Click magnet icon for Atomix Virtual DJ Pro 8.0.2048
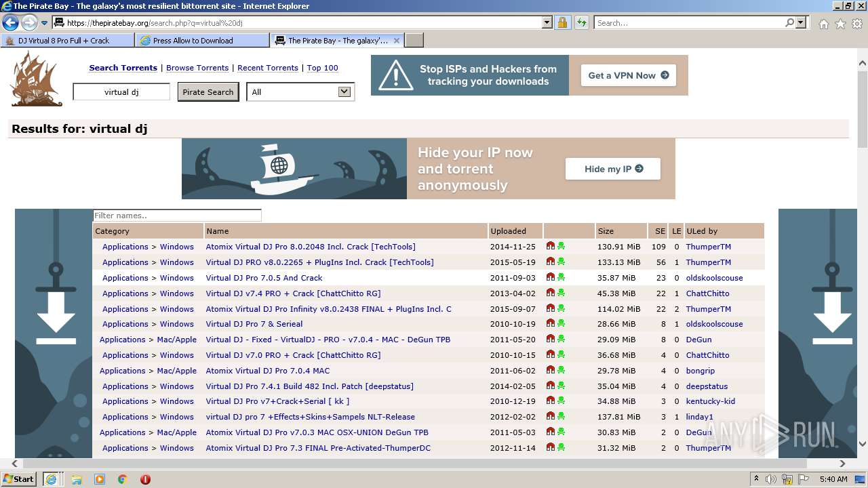868x488 pixels. 551,246
